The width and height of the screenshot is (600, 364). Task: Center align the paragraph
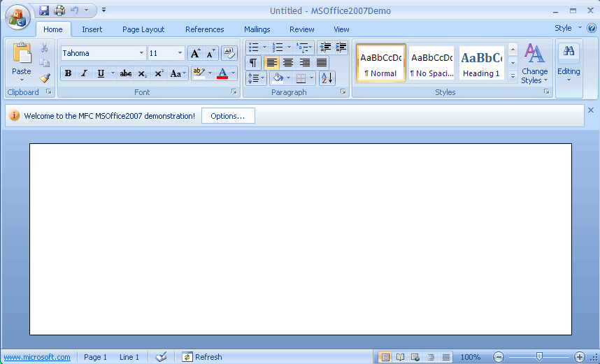[x=288, y=63]
